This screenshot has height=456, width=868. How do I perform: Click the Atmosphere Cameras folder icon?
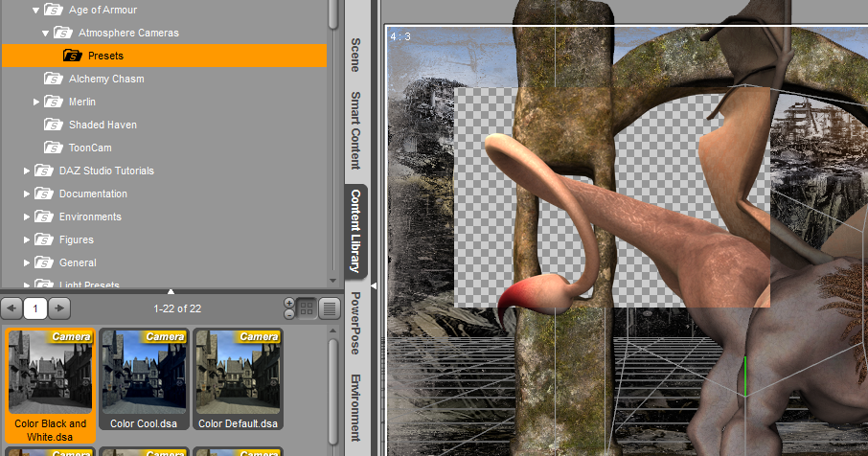click(x=62, y=33)
